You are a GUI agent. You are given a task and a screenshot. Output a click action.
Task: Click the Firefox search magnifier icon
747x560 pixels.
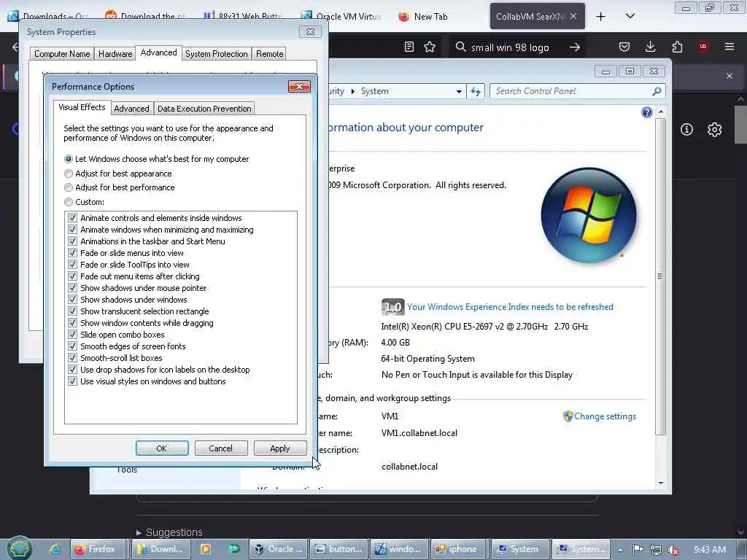(460, 47)
